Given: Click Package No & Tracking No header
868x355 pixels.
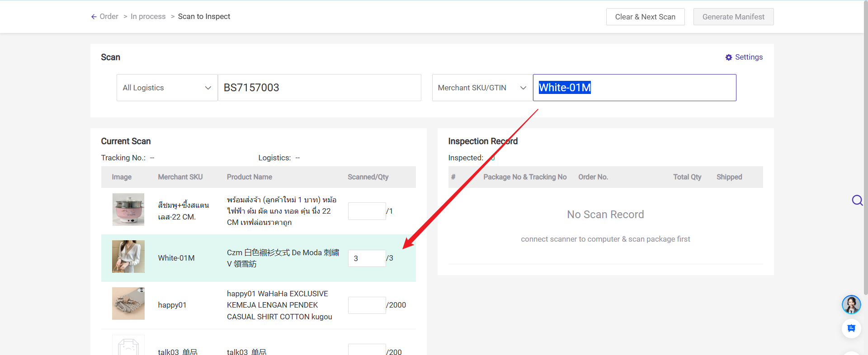Looking at the screenshot, I should [x=525, y=177].
